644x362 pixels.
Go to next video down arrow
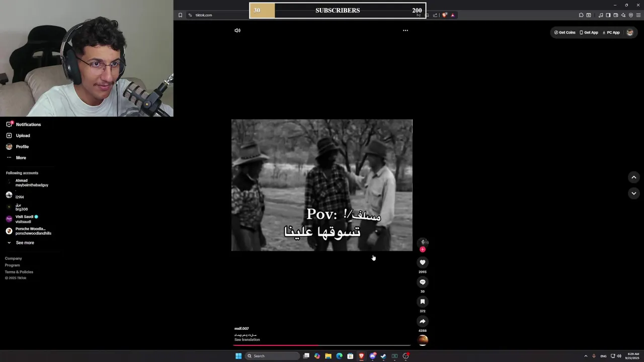pyautogui.click(x=634, y=193)
